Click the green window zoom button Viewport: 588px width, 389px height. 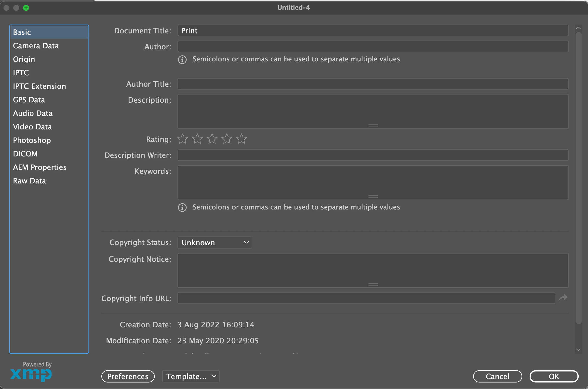[26, 8]
